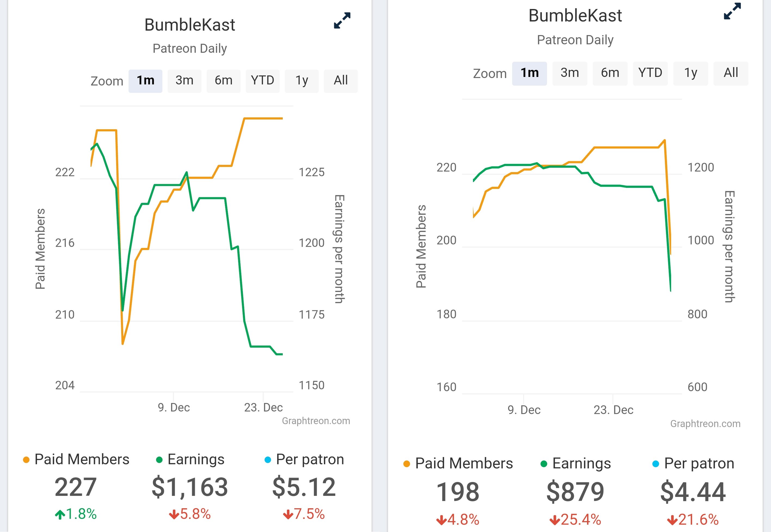771x532 pixels.
Task: Show All time range on right chart
Action: [x=731, y=73]
